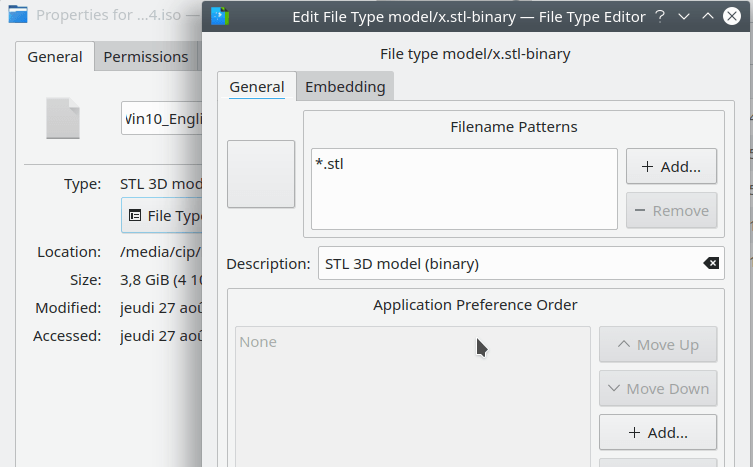Maximize the File Type Editor window
753x467 pixels.
point(709,17)
